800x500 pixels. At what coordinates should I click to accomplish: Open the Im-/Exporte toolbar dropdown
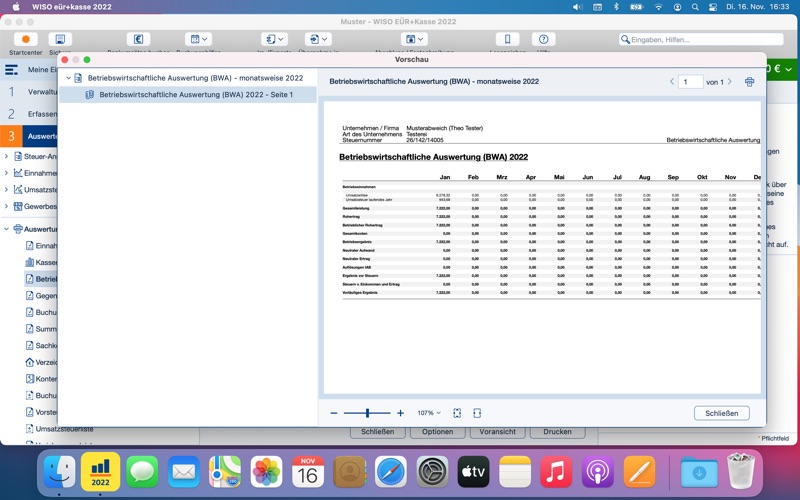pos(274,39)
